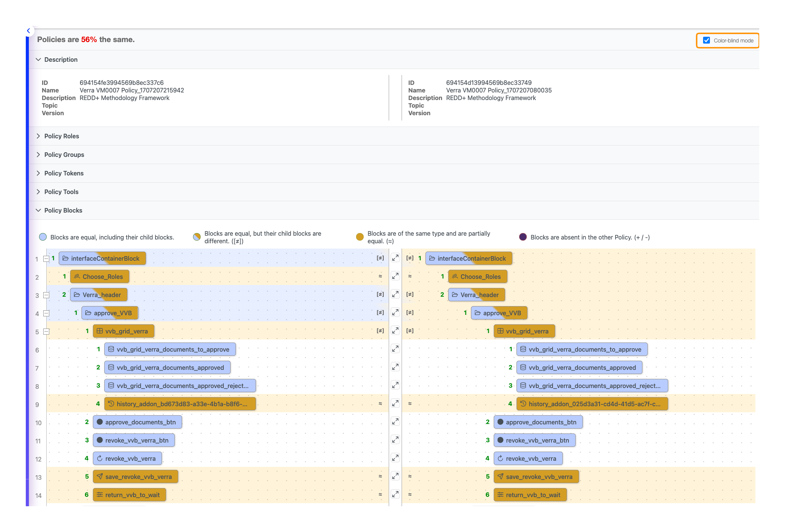
Task: Select left revoke_vvb_verra_btn block
Action: (133, 440)
